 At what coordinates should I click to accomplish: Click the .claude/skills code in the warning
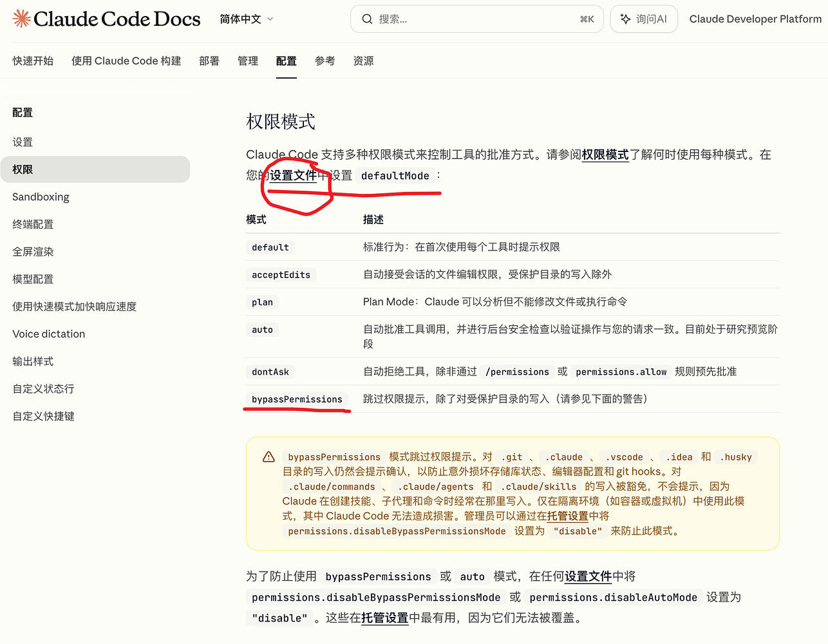[539, 487]
